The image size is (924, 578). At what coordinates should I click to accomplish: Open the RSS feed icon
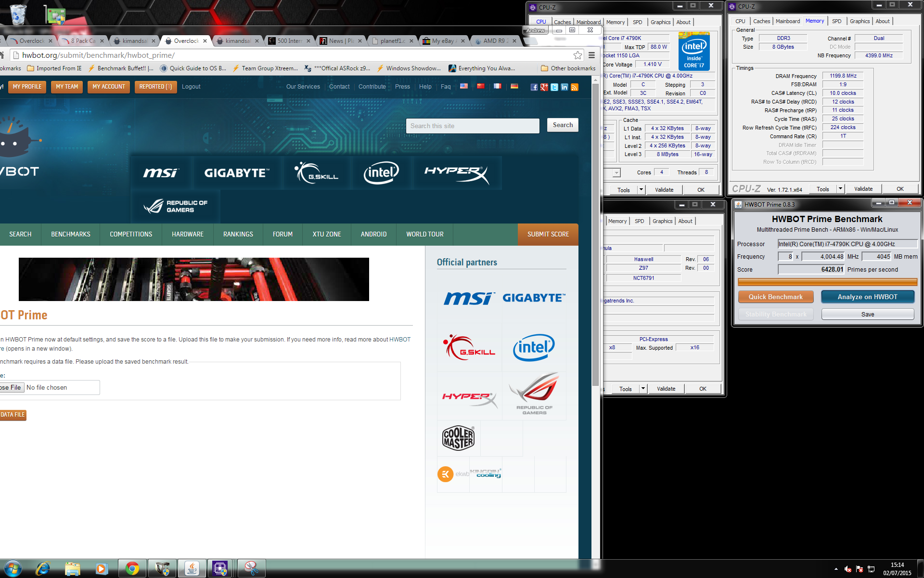(574, 87)
